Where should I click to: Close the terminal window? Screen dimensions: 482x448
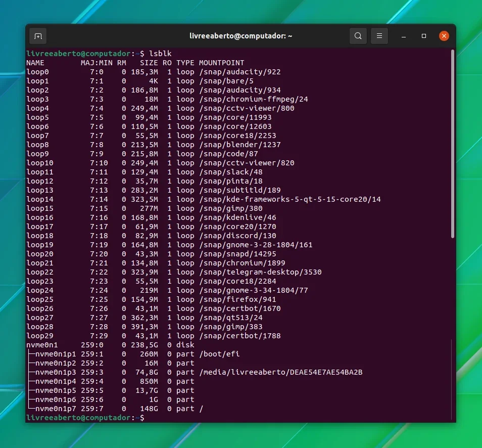pyautogui.click(x=444, y=36)
